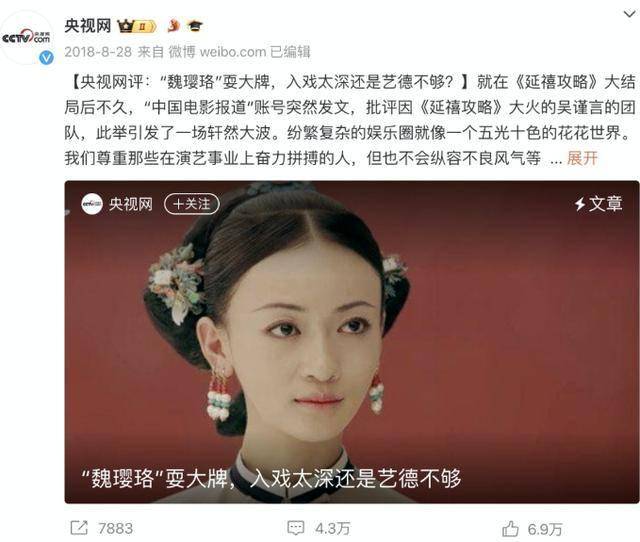Screen dimensions: 640x542
Task: Click the 7883 repost count
Action: [116, 528]
